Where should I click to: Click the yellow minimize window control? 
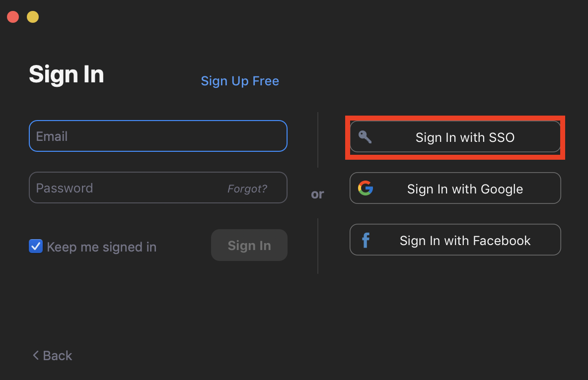32,16
